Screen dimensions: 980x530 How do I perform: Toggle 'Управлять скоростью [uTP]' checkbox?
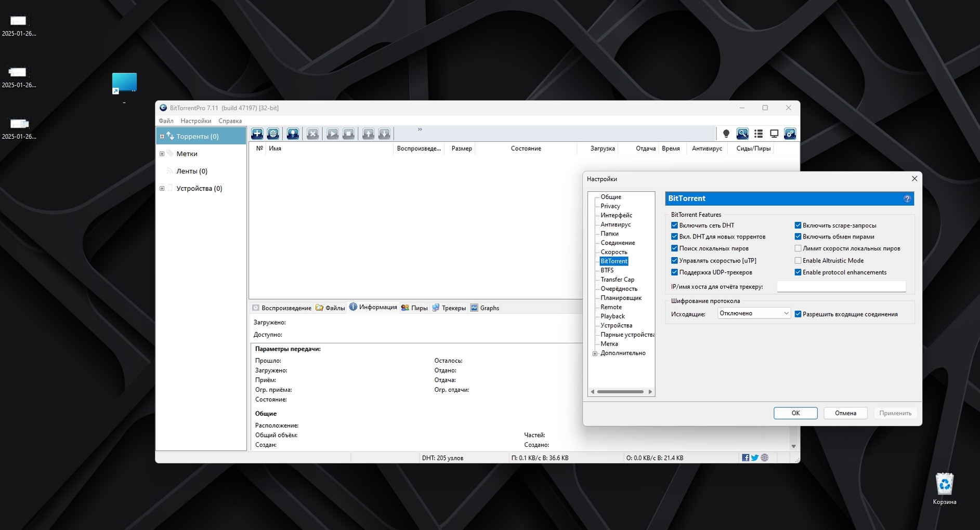[x=674, y=260]
